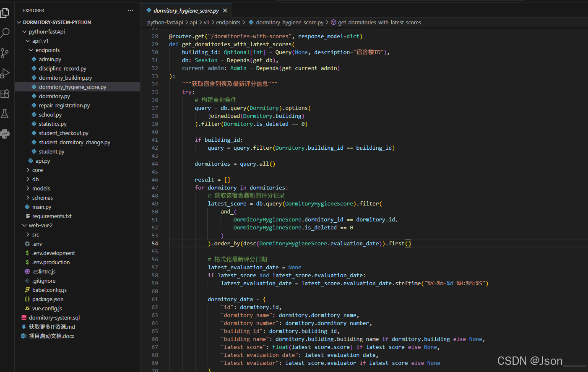Open 项目启动文档.docx file

(x=78, y=336)
